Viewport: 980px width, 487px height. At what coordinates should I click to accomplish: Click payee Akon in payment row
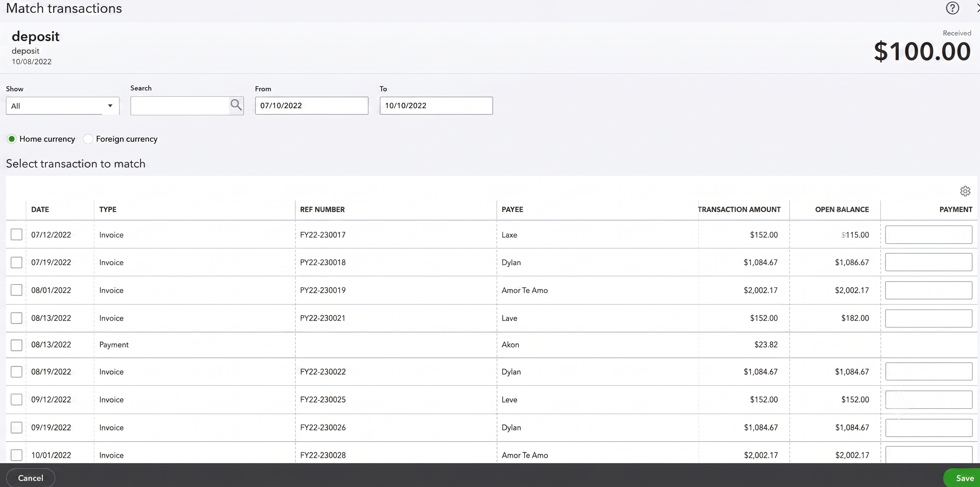pyautogui.click(x=510, y=345)
